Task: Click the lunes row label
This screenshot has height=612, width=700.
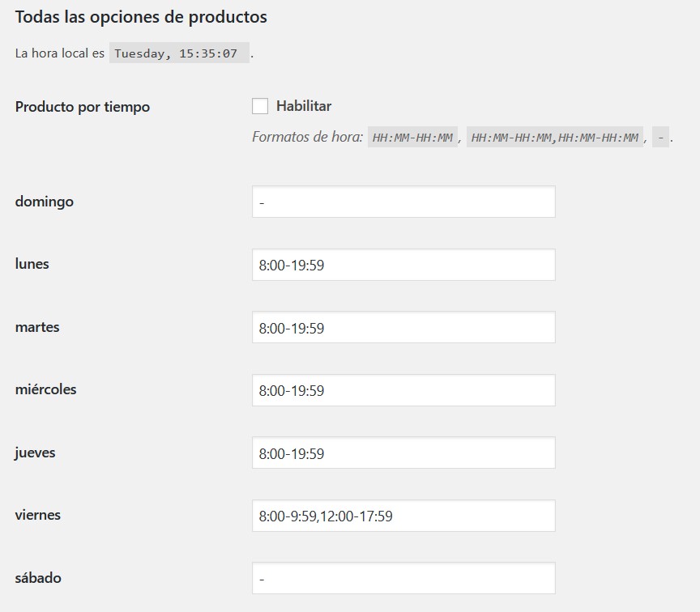Action: pos(32,264)
